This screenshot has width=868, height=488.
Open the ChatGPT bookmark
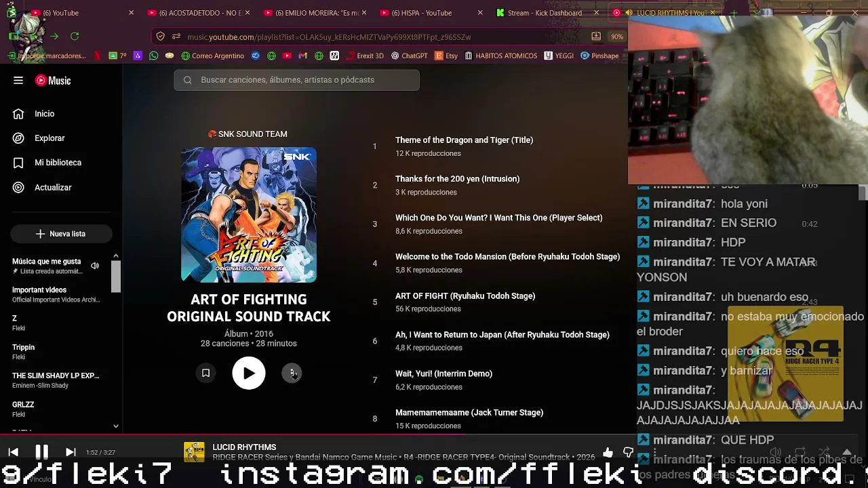[409, 56]
